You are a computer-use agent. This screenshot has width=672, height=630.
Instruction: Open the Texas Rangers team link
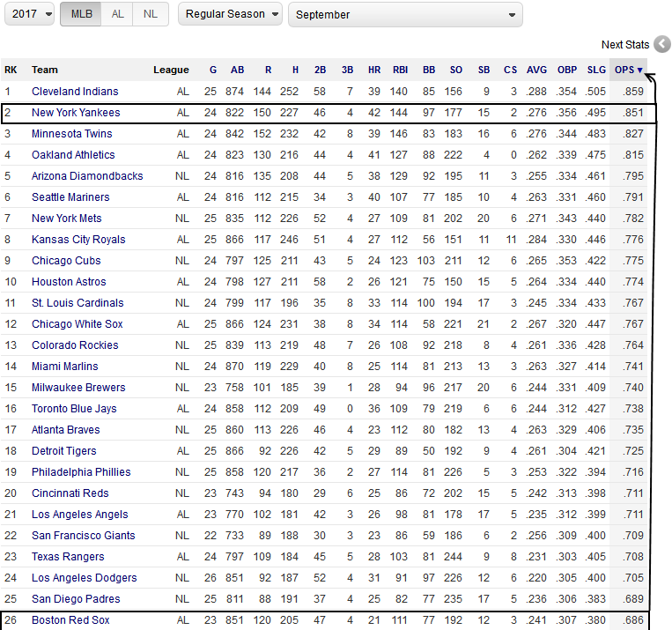[x=68, y=557]
